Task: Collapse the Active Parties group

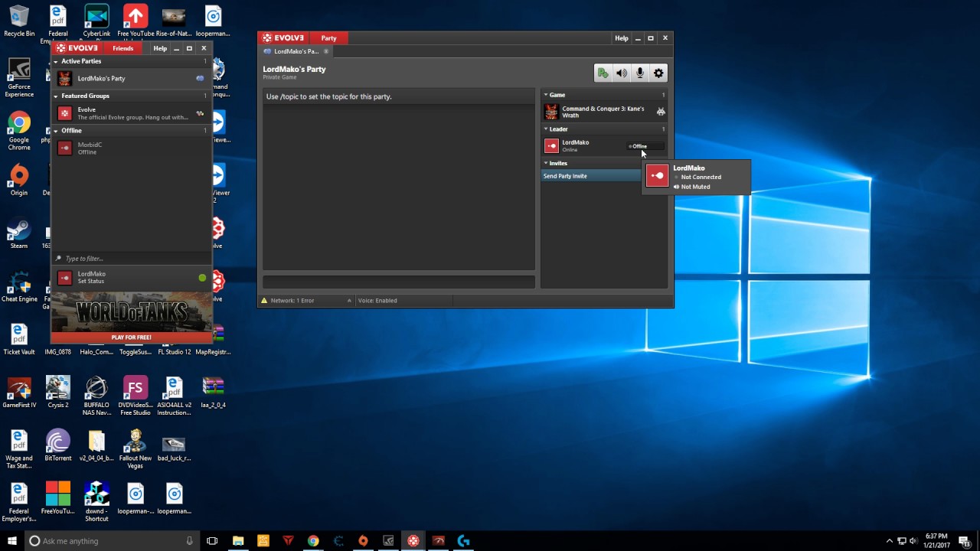Action: [56, 61]
